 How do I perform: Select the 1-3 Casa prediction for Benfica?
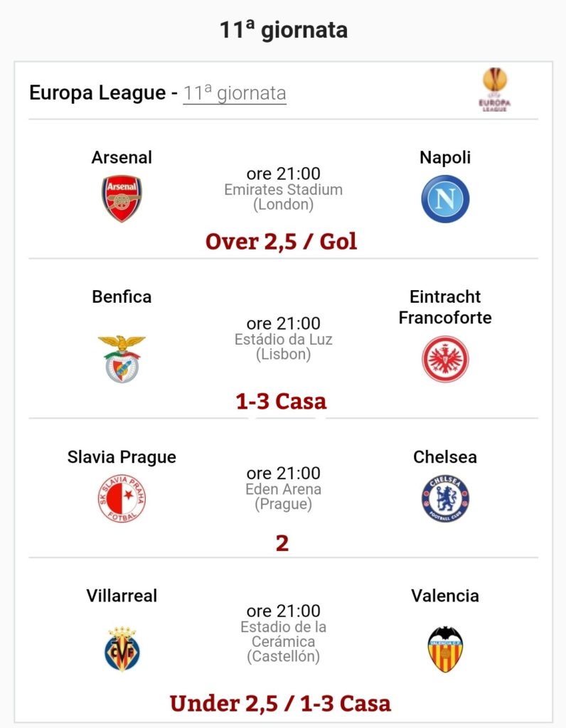[282, 401]
